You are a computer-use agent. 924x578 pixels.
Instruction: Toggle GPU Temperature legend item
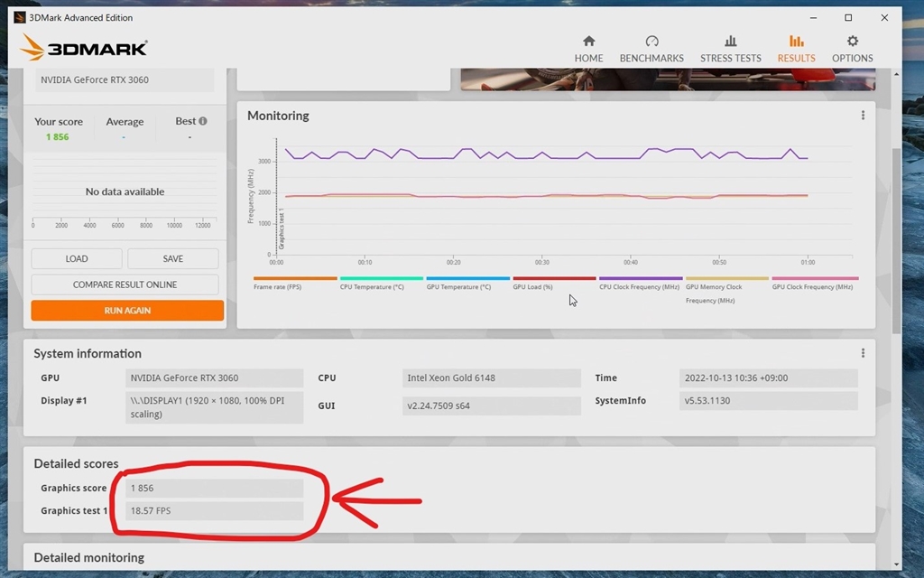click(x=468, y=283)
